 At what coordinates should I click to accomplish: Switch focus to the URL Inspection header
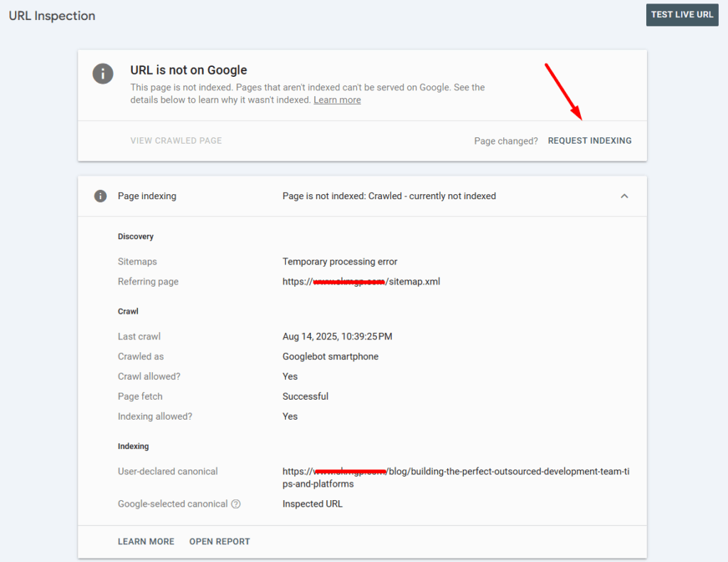pos(51,15)
